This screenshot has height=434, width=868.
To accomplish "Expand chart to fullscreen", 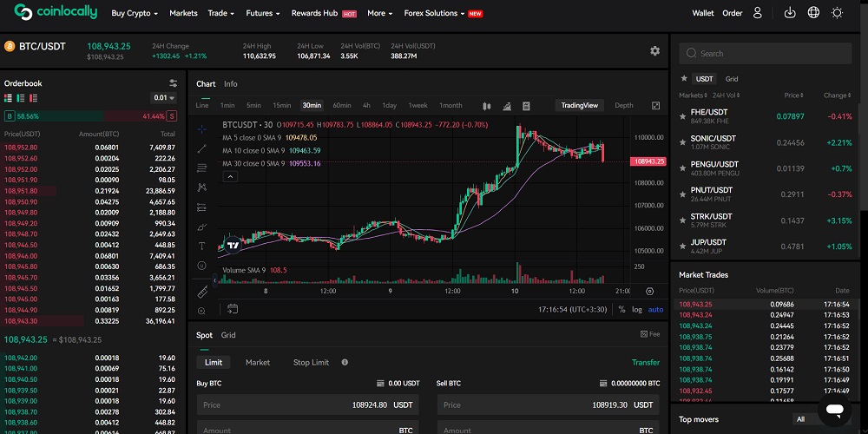I will coord(655,106).
